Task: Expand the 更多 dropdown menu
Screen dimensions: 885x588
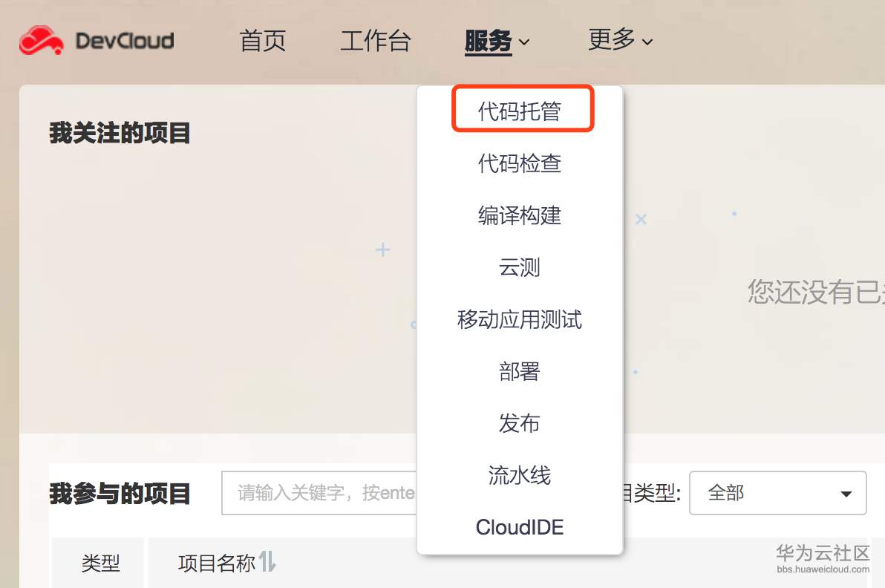Action: [620, 40]
